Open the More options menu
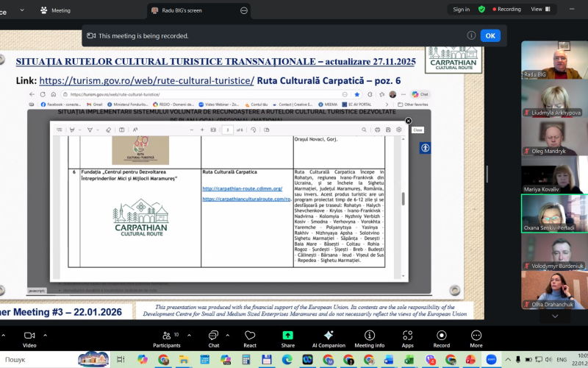The width and height of the screenshot is (588, 368). click(x=476, y=337)
